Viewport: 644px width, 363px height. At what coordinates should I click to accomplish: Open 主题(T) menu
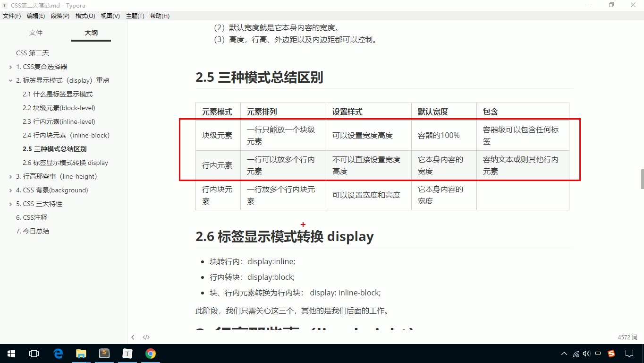pyautogui.click(x=135, y=16)
